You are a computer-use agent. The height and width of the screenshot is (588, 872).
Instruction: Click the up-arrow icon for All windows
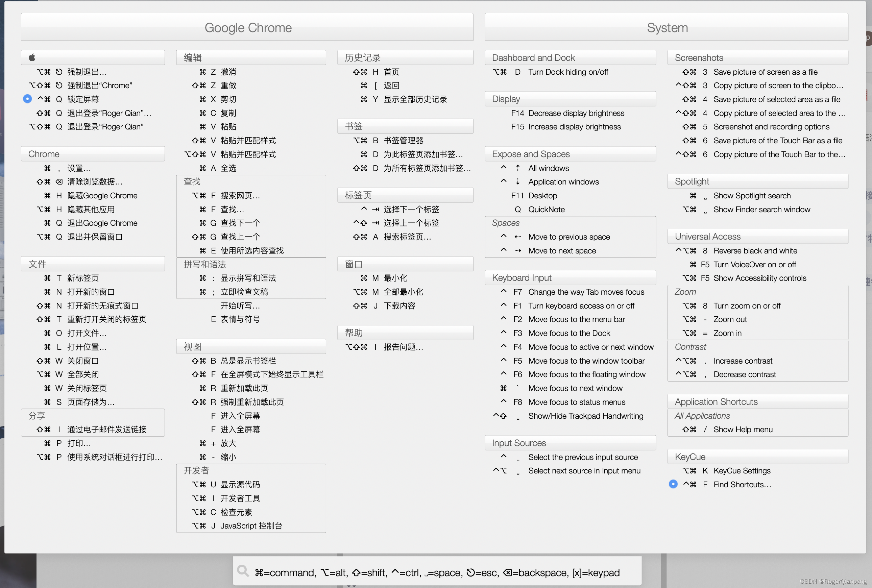tap(517, 168)
